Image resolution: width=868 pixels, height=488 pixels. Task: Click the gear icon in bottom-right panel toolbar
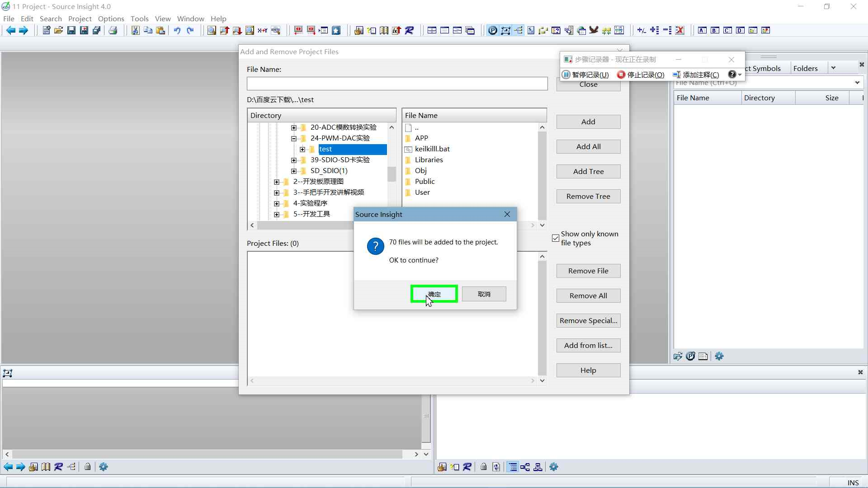tap(554, 467)
